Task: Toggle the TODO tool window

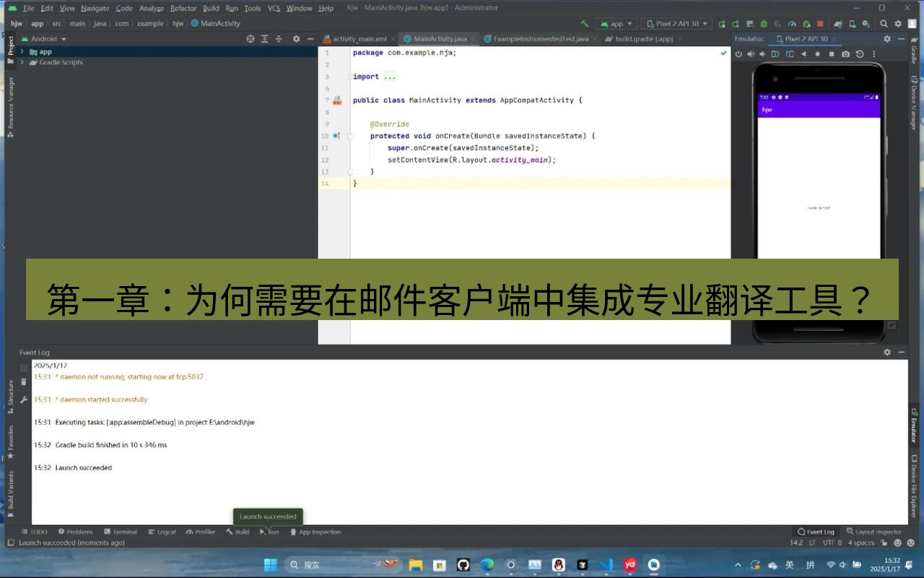Action: click(34, 532)
